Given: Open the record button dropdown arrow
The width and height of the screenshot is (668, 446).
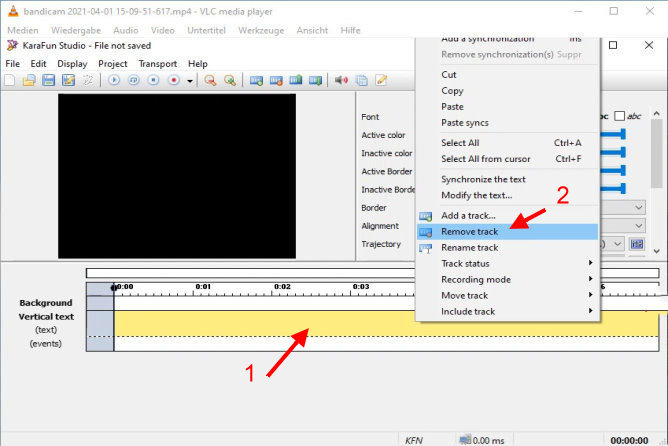Looking at the screenshot, I should [190, 81].
